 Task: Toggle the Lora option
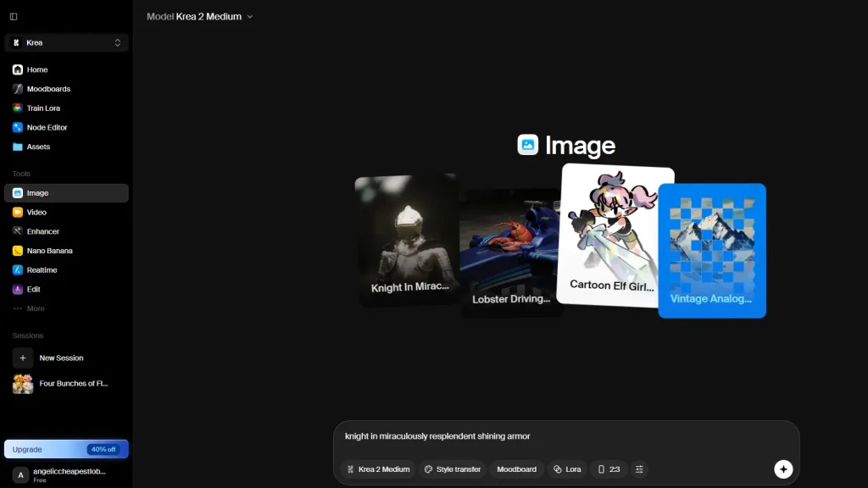(567, 469)
